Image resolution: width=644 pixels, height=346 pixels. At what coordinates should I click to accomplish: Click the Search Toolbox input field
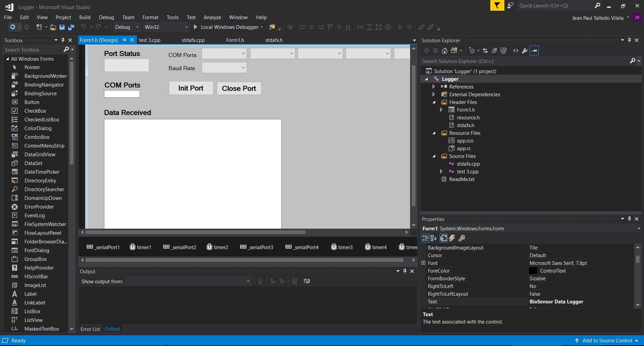33,50
